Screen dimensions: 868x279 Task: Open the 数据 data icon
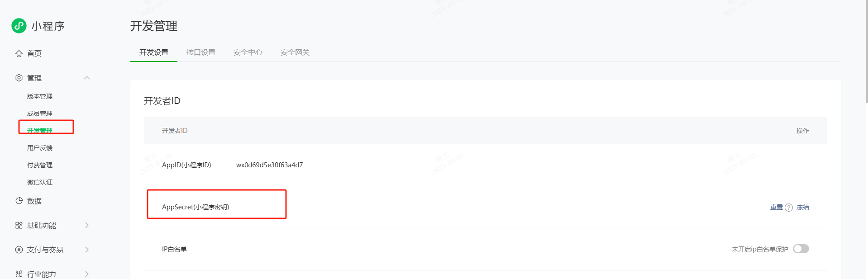(x=18, y=201)
